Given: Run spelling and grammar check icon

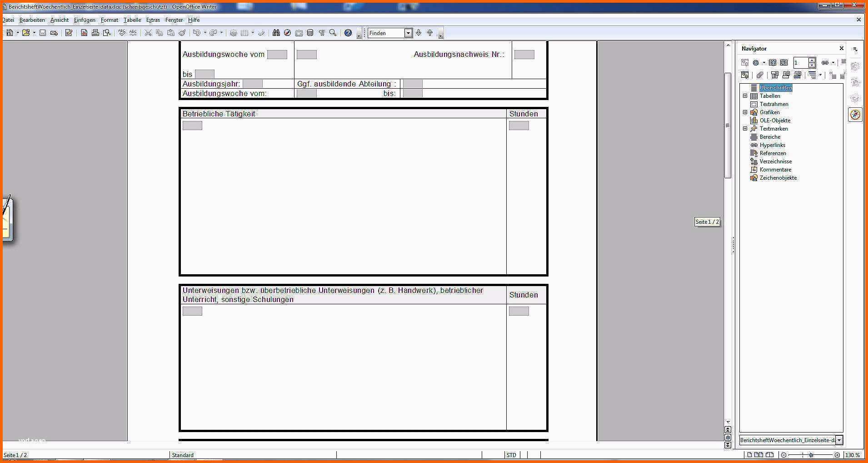Looking at the screenshot, I should pyautogui.click(x=122, y=33).
